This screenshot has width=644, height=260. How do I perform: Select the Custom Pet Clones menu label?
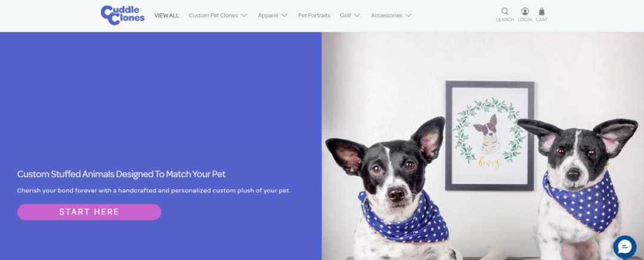pyautogui.click(x=213, y=16)
